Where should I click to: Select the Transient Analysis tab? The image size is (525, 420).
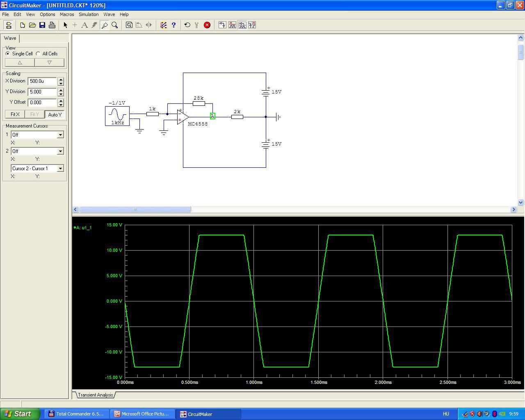[96, 395]
